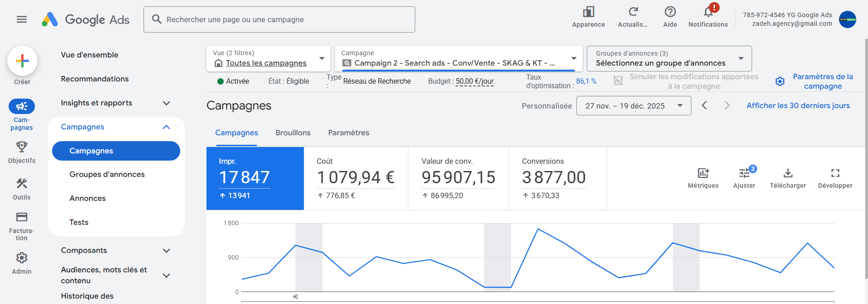Open the Objectifs trophy icon
Image resolution: width=868 pixels, height=304 pixels.
pos(21,147)
